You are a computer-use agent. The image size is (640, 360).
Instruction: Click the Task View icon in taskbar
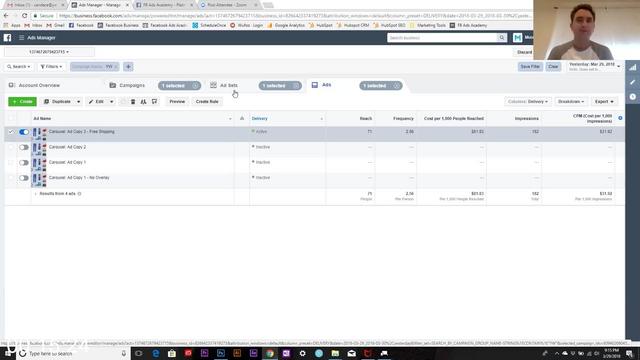tap(139, 353)
